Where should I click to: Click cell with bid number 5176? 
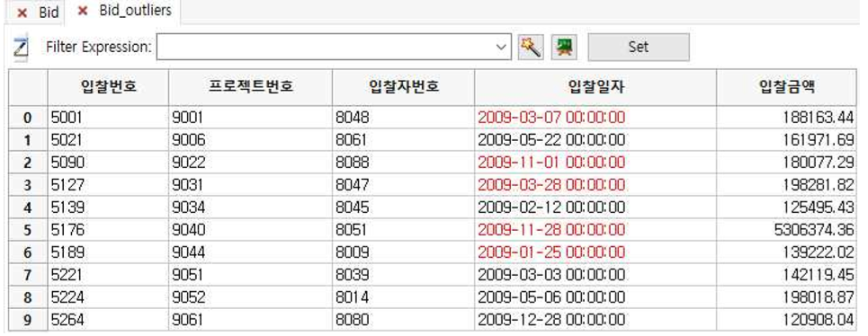(x=108, y=230)
